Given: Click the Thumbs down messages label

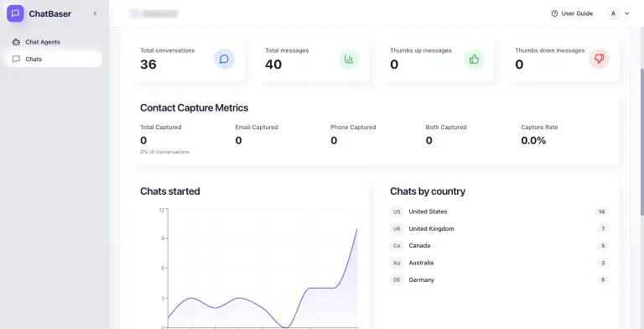Looking at the screenshot, I should pos(549,50).
